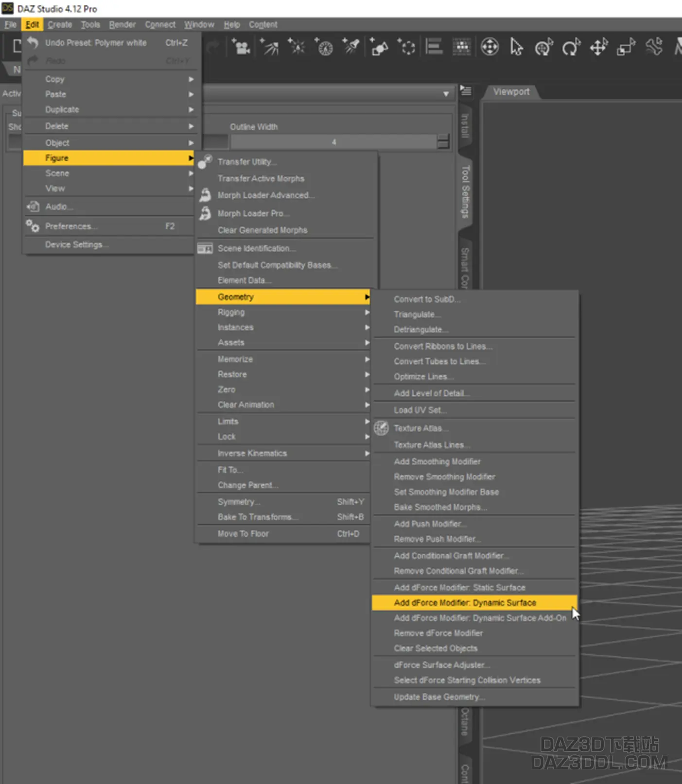The width and height of the screenshot is (682, 784).
Task: Click the Texture Atlas globe icon
Action: (381, 428)
